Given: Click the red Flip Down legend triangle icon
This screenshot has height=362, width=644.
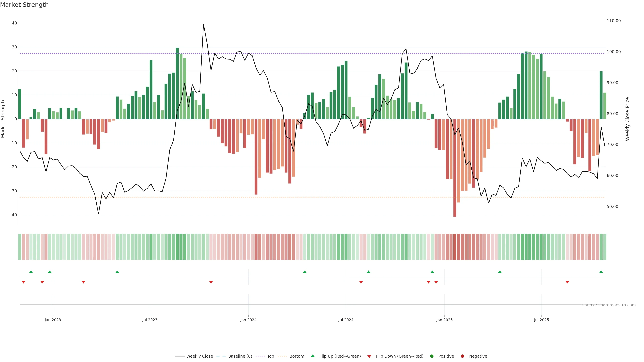Looking at the screenshot, I should (x=369, y=356).
